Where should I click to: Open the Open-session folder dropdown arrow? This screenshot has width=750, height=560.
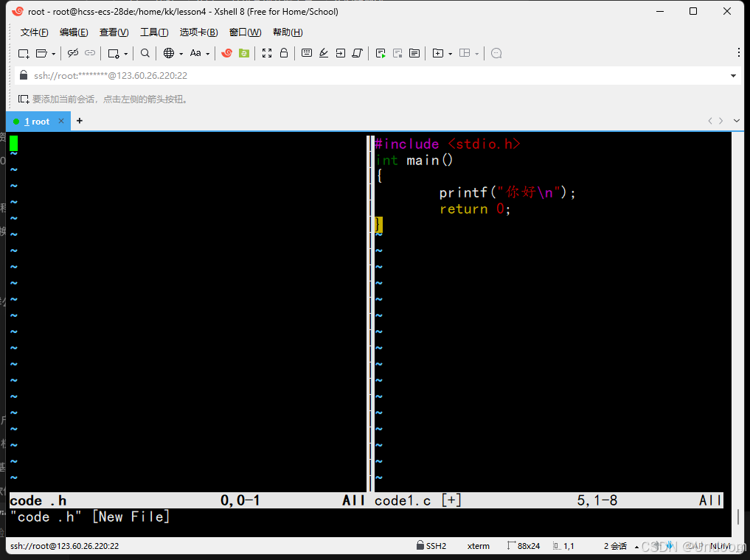point(54,54)
